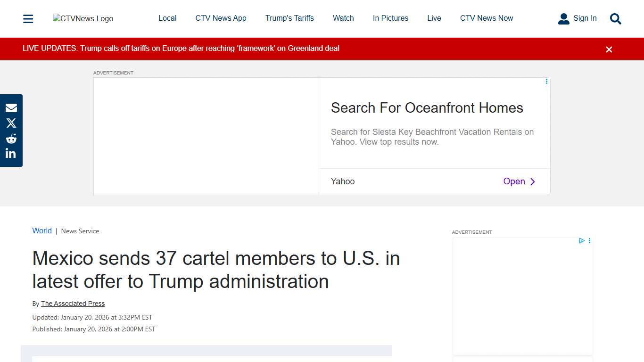Open the sidebar ad's options dropdown
The height and width of the screenshot is (362, 644).
pyautogui.click(x=589, y=240)
